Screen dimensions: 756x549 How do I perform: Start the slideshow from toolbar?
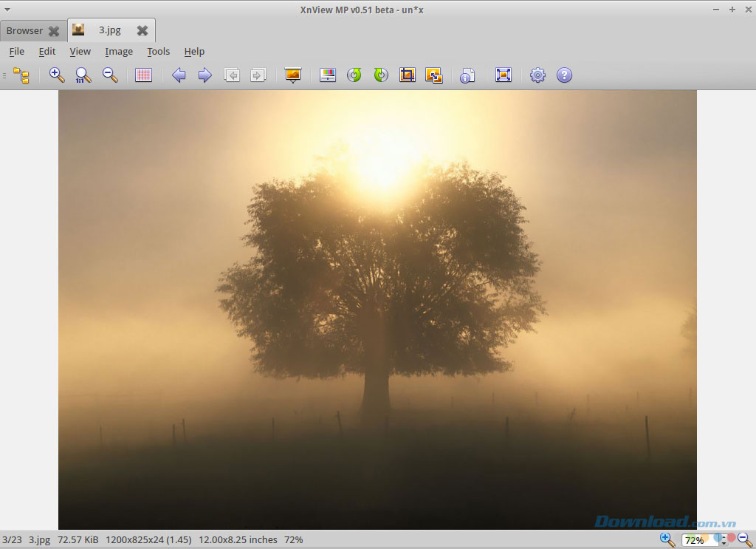(x=293, y=75)
